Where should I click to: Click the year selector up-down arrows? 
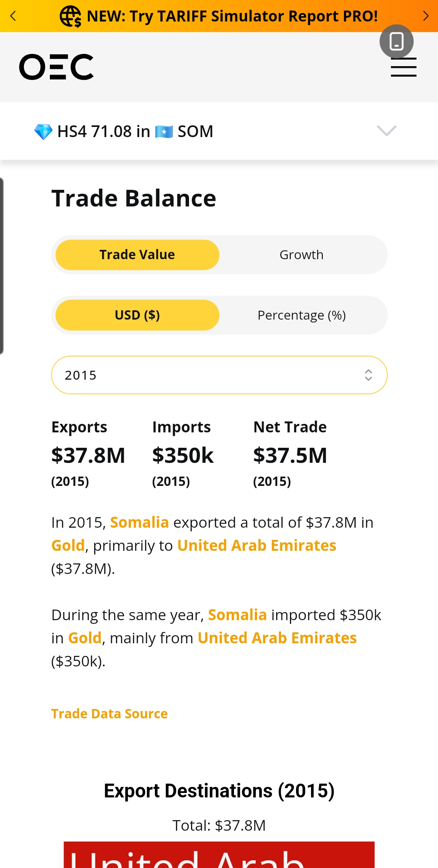pyautogui.click(x=368, y=375)
